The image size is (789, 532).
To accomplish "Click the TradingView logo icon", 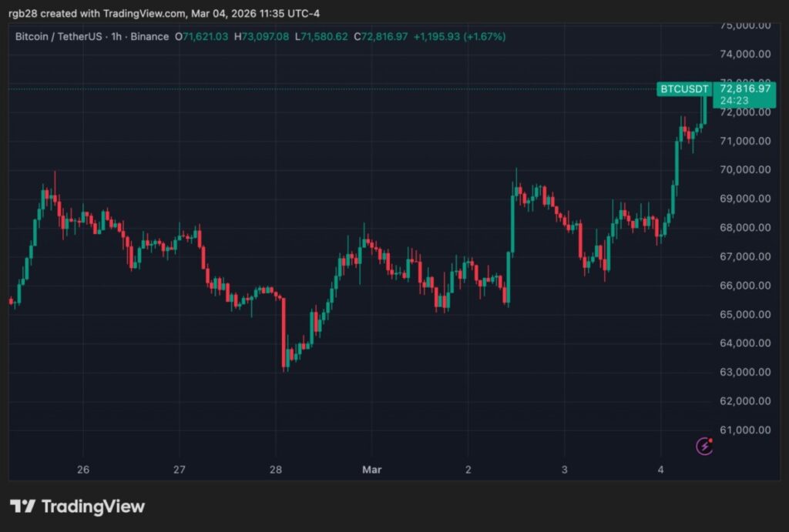I will 22,506.
